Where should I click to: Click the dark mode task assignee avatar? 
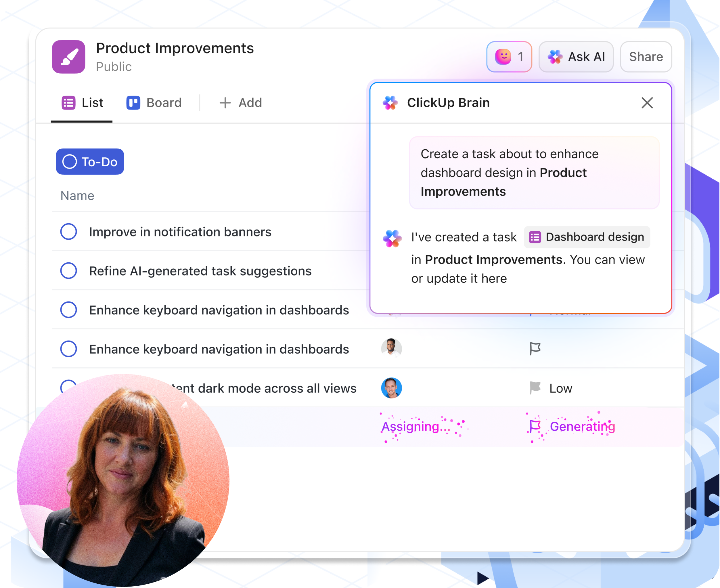[x=391, y=388]
